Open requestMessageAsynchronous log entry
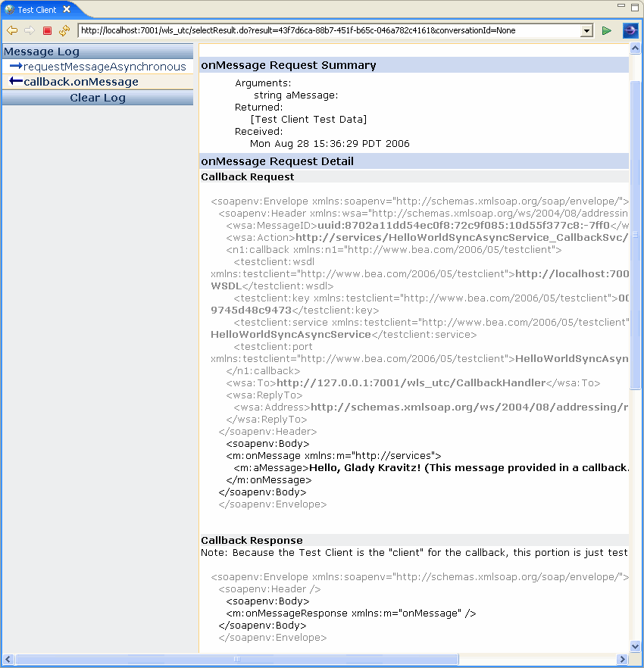The image size is (644, 668). 105,67
